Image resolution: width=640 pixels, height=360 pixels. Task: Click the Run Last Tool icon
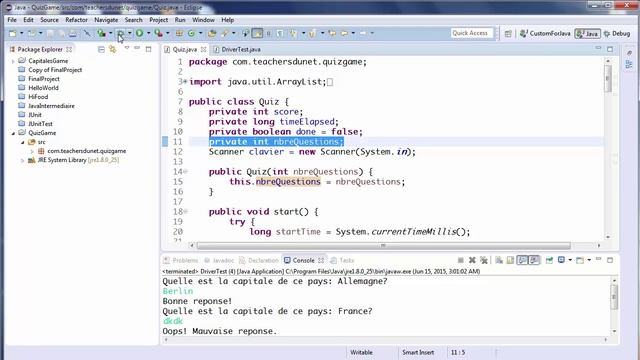(158, 33)
